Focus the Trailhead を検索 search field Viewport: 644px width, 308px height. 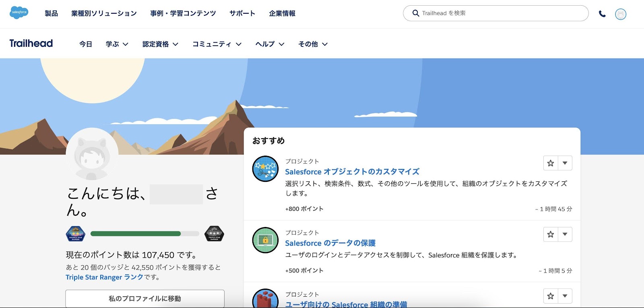tap(496, 13)
